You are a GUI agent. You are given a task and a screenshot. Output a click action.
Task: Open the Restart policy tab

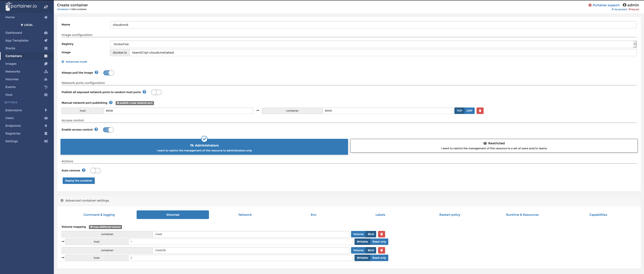(x=449, y=215)
